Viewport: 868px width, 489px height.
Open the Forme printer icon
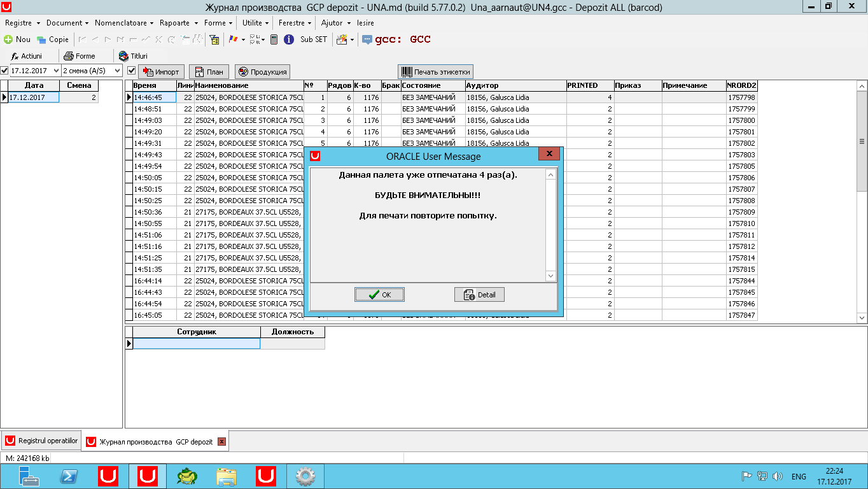tap(68, 56)
